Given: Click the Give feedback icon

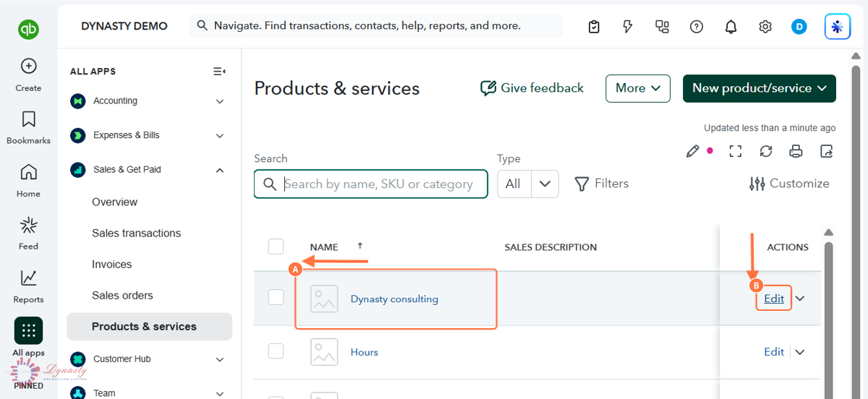Looking at the screenshot, I should (x=488, y=88).
